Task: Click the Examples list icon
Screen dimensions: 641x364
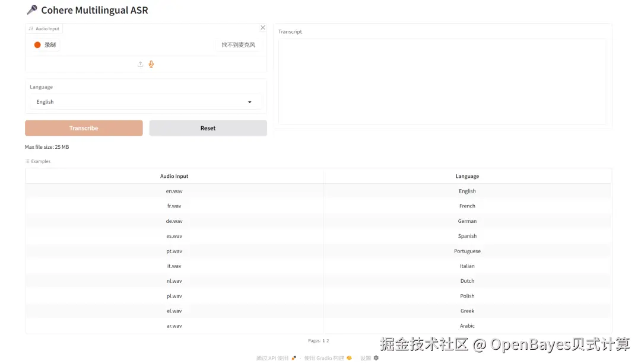Action: [x=28, y=161]
